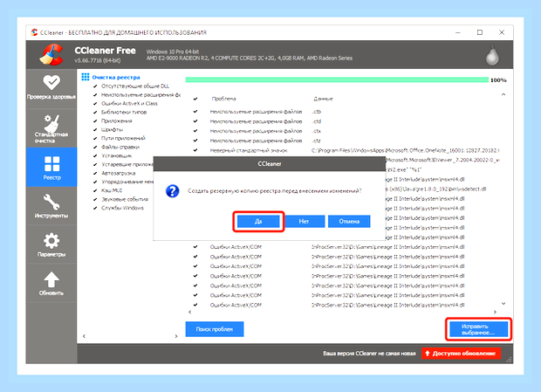Click the green scan progress bar
This screenshot has height=392, width=541.
(337, 80)
